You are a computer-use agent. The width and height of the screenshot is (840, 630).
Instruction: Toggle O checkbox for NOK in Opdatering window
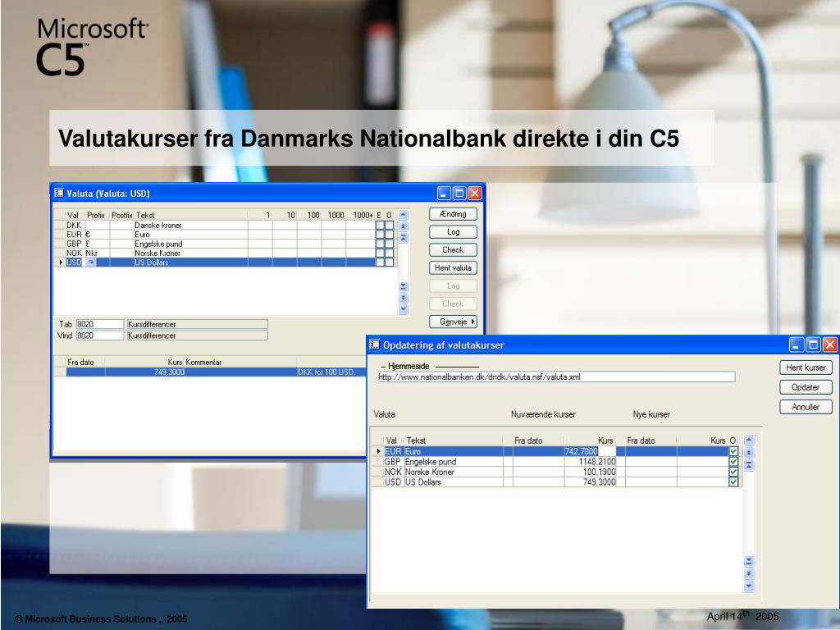(x=733, y=472)
